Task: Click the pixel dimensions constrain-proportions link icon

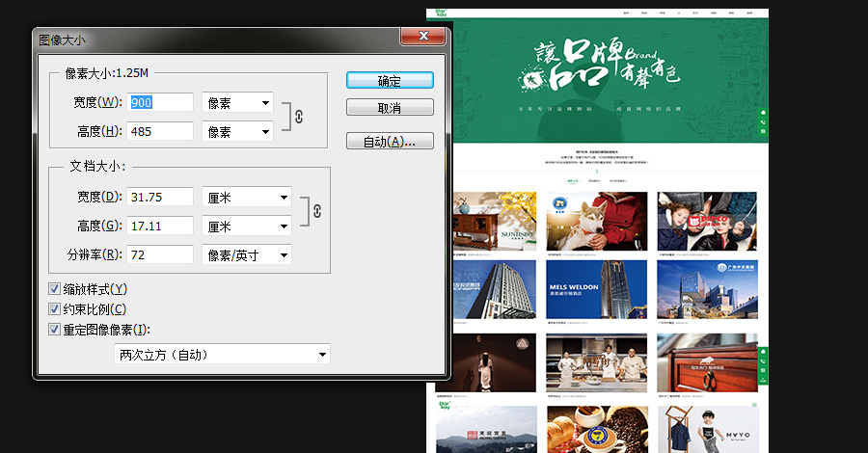Action: [x=299, y=117]
